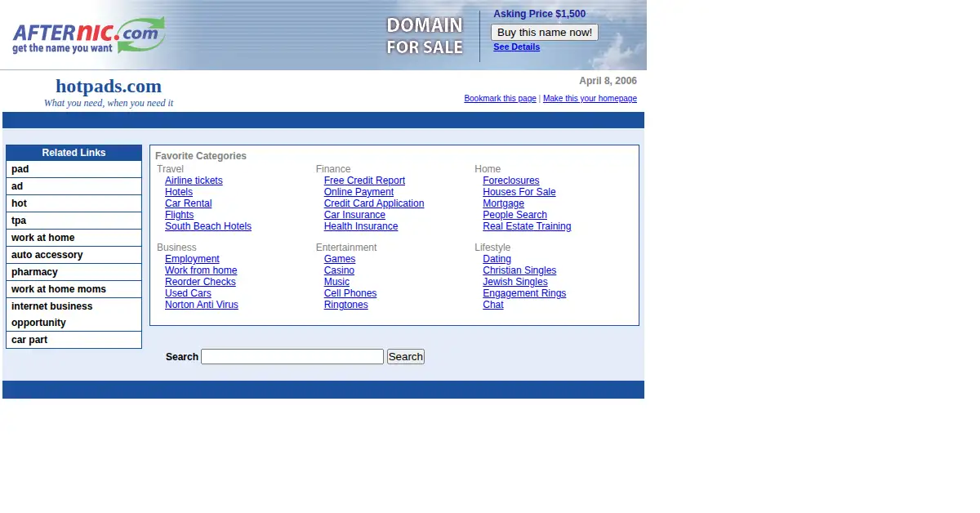The image size is (980, 513).
Task: Open the Work from home link
Action: point(201,270)
